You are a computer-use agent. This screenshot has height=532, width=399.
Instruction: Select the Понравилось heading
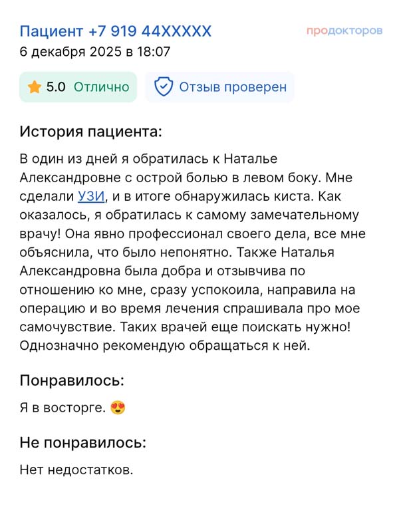pyautogui.click(x=72, y=380)
